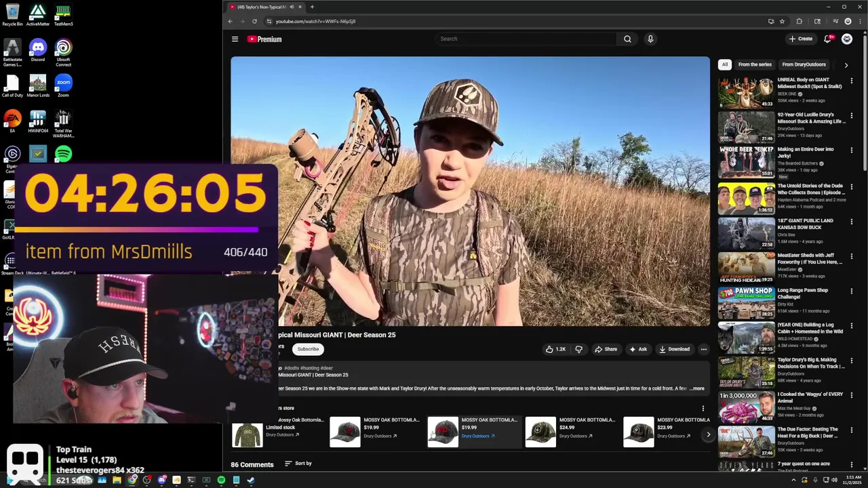The image size is (868, 488).
Task: Subscribe to the channel
Action: click(308, 349)
